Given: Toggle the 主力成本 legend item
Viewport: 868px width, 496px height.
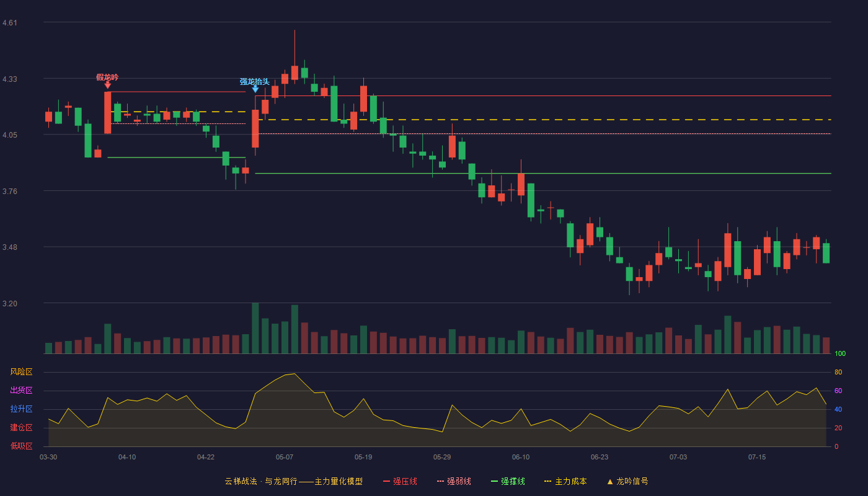Looking at the screenshot, I should [x=565, y=481].
